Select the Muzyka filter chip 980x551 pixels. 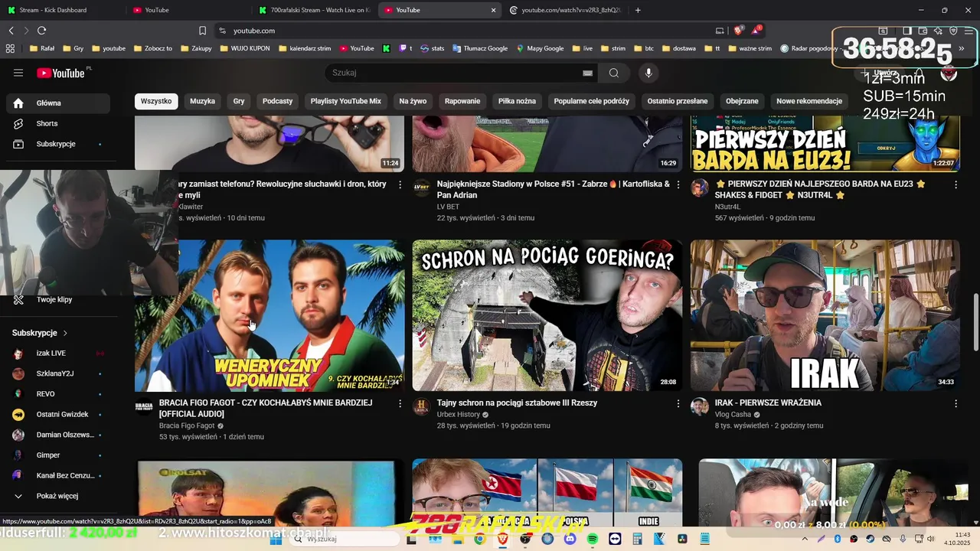coord(202,101)
